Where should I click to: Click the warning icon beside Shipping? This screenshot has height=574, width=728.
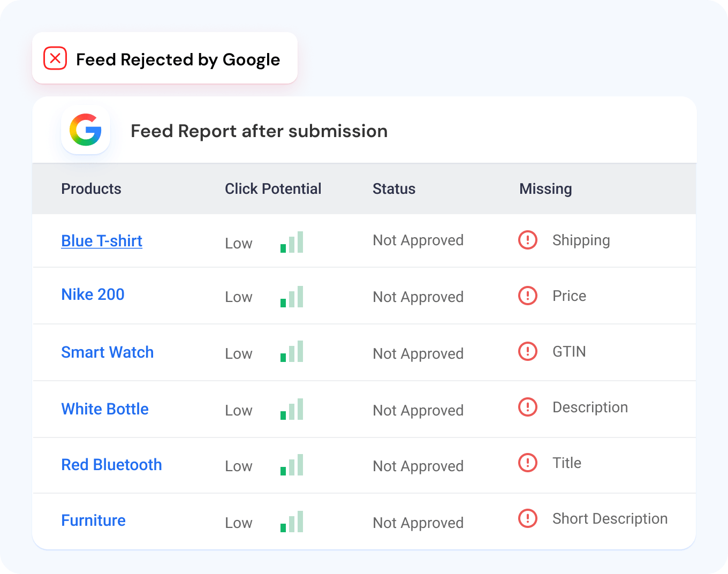[x=528, y=240]
